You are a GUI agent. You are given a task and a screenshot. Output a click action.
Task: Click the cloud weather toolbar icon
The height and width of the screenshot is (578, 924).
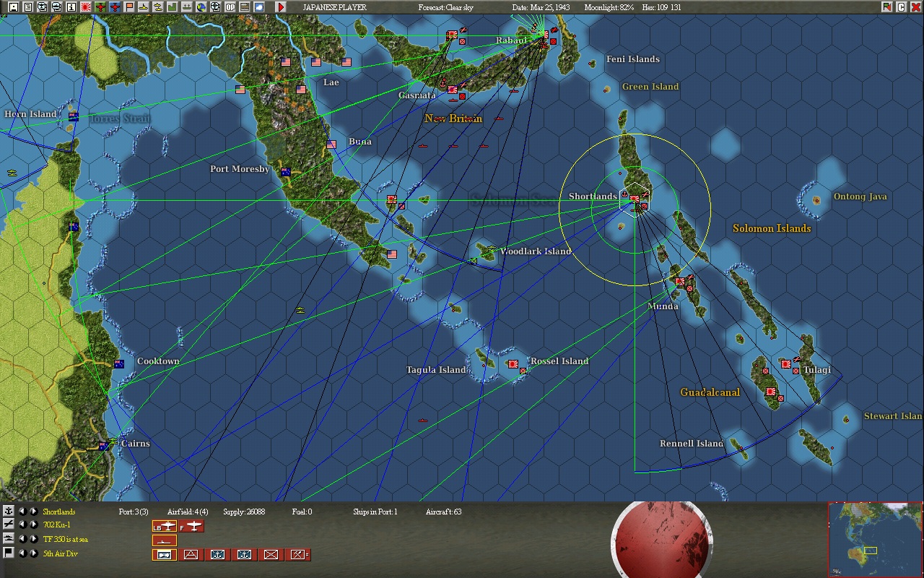[x=259, y=7]
